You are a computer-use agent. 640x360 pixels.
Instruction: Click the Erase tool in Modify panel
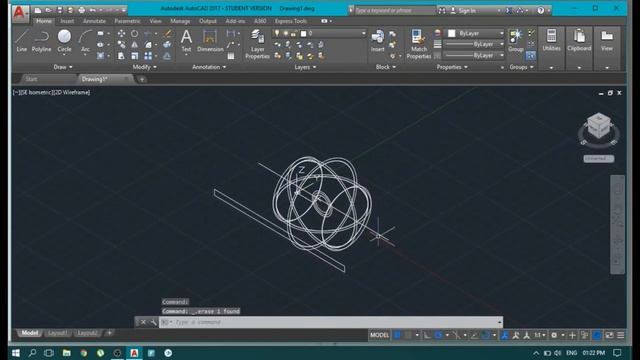[167, 34]
